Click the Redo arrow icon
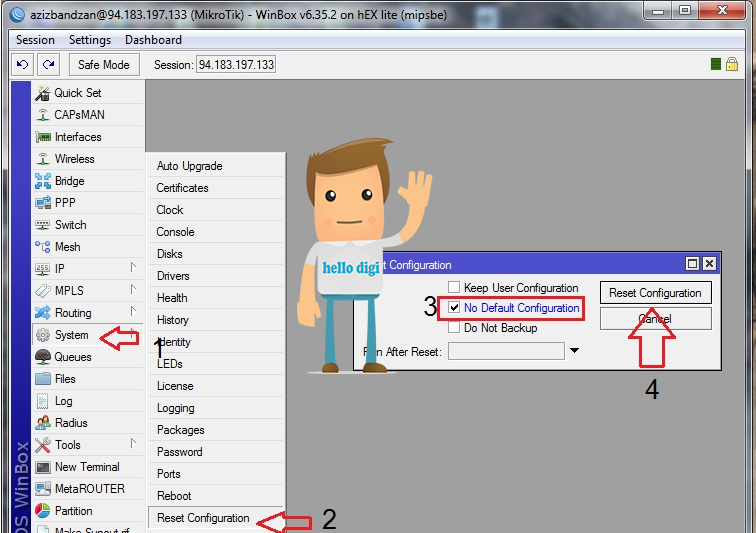756x533 pixels. coord(48,64)
